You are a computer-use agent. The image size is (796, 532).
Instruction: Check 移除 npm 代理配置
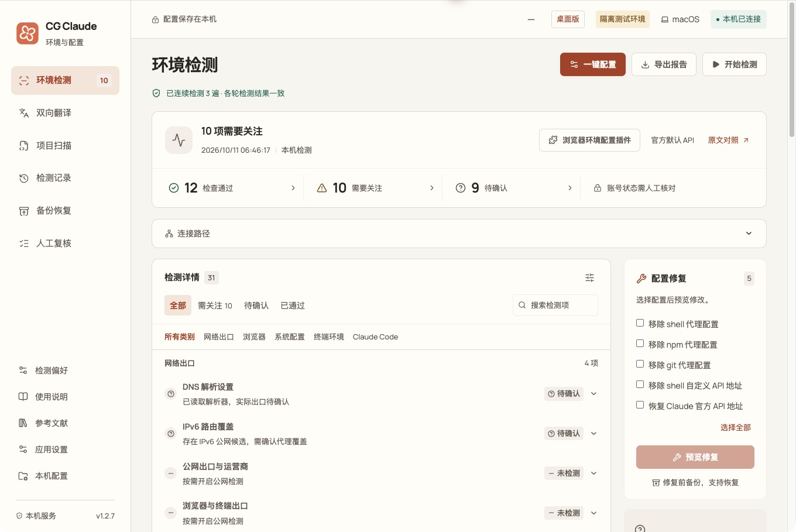click(640, 344)
